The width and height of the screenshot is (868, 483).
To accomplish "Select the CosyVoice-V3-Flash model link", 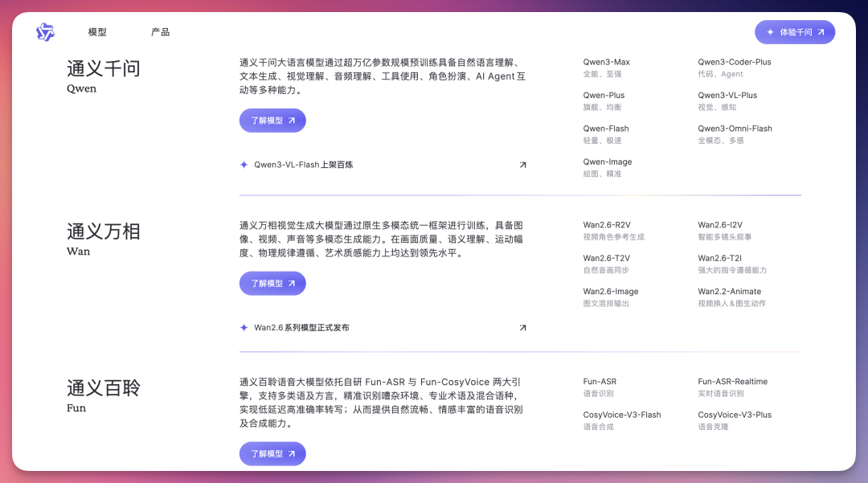I will coord(621,415).
